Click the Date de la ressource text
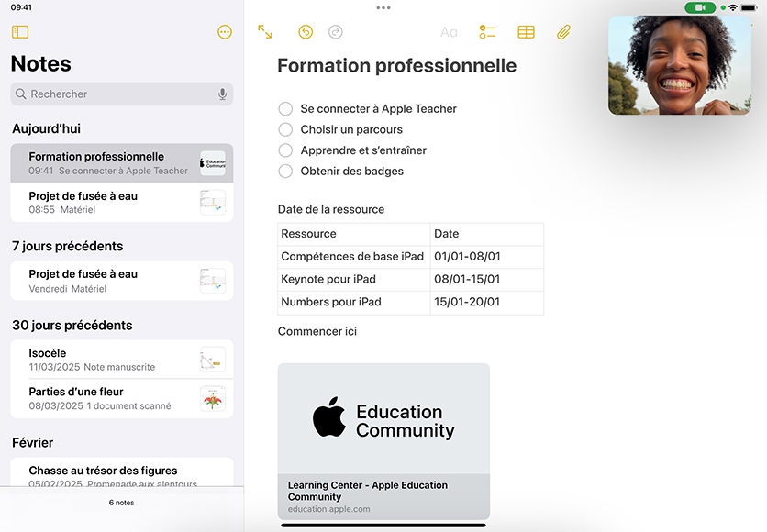The width and height of the screenshot is (767, 532). [331, 209]
